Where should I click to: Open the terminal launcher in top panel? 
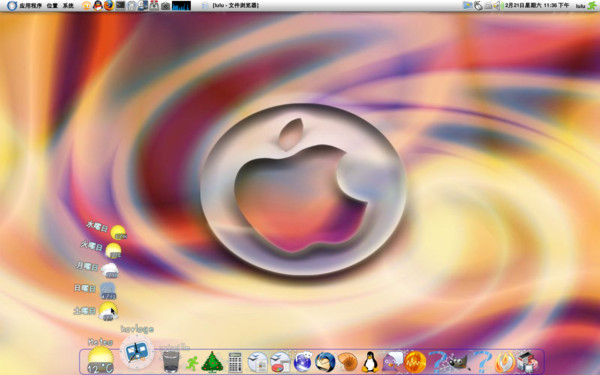pos(121,5)
